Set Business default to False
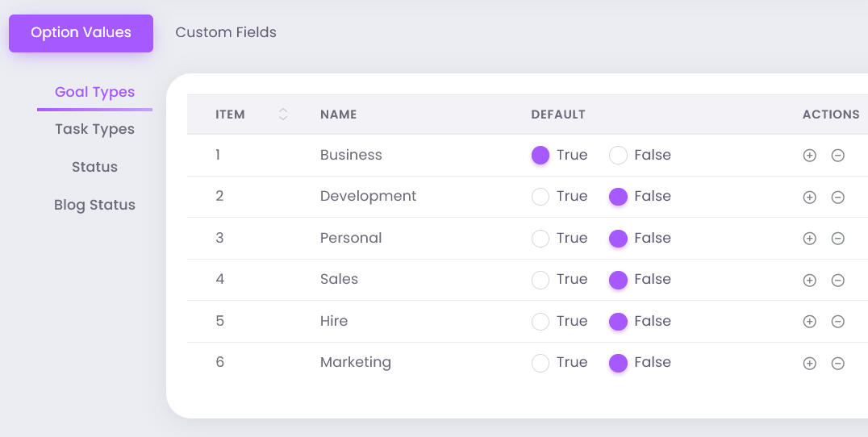This screenshot has height=437, width=868. tap(618, 156)
